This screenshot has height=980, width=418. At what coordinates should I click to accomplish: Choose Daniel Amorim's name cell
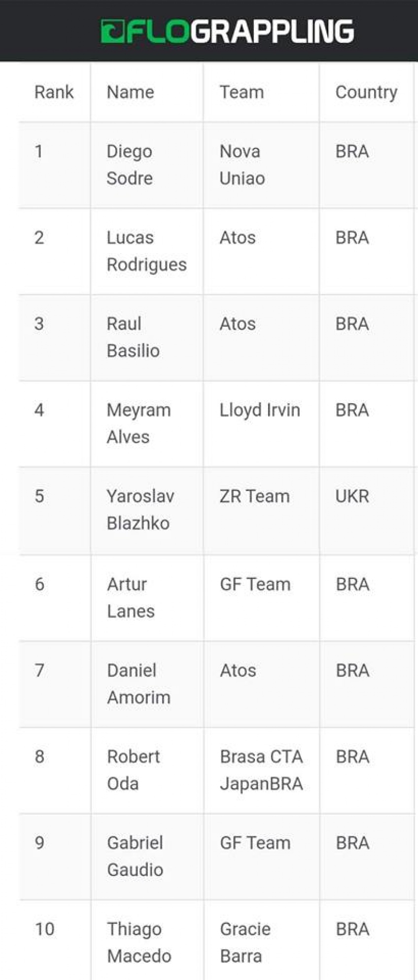click(139, 684)
